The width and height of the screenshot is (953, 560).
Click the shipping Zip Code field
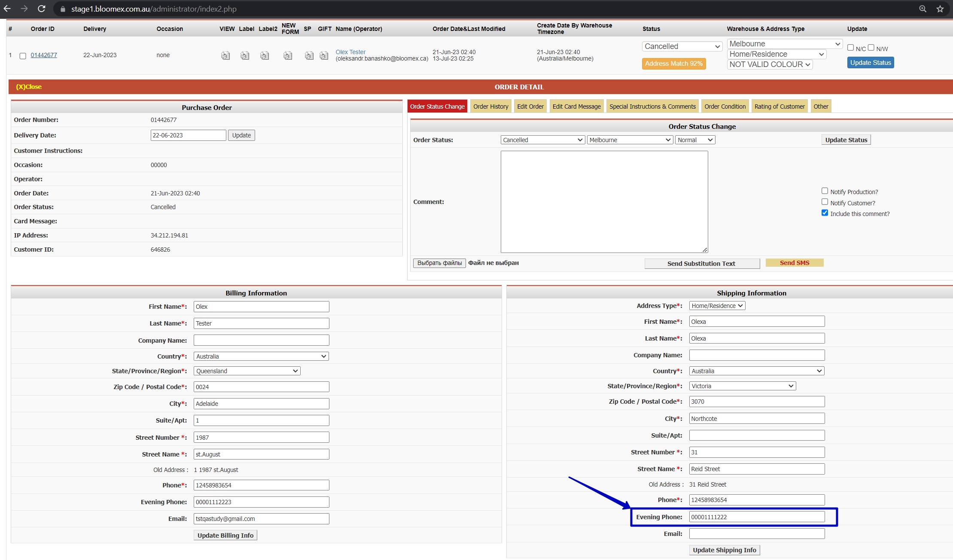pos(757,402)
